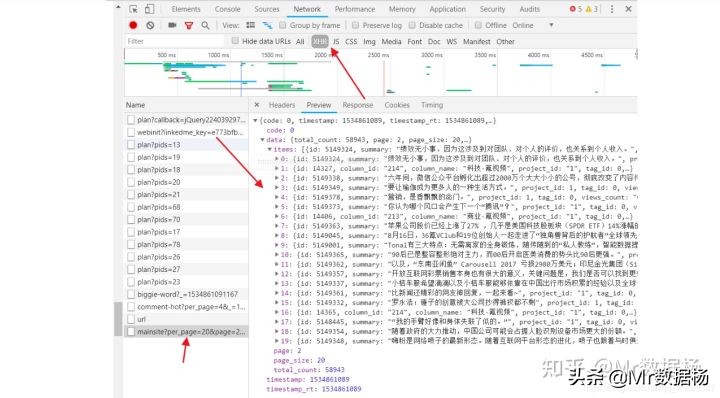Screen dimensions: 720x398
Task: Open the Cookies tab in details
Action: (x=397, y=105)
